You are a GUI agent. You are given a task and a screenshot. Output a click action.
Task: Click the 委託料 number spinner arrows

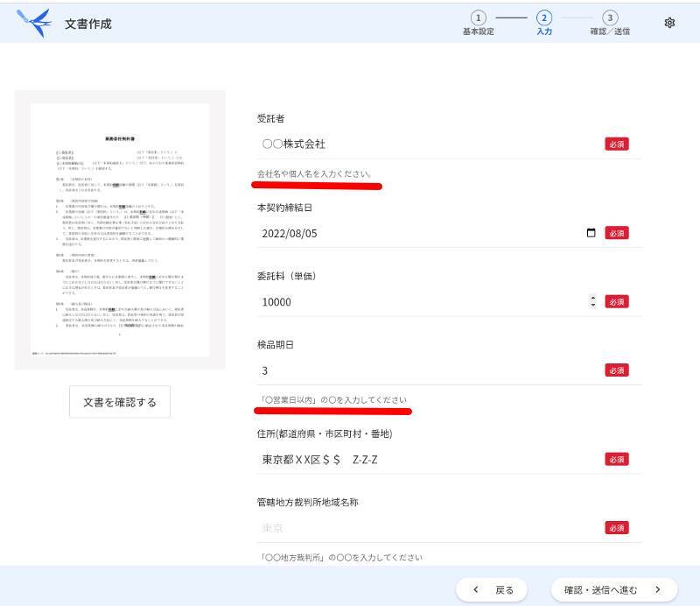[593, 301]
